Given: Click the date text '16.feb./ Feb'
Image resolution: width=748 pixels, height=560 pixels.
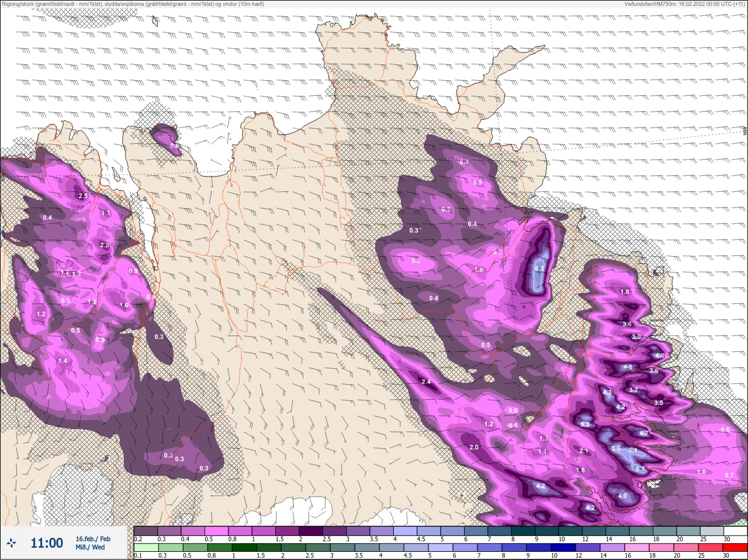Looking at the screenshot, I should 93,539.
